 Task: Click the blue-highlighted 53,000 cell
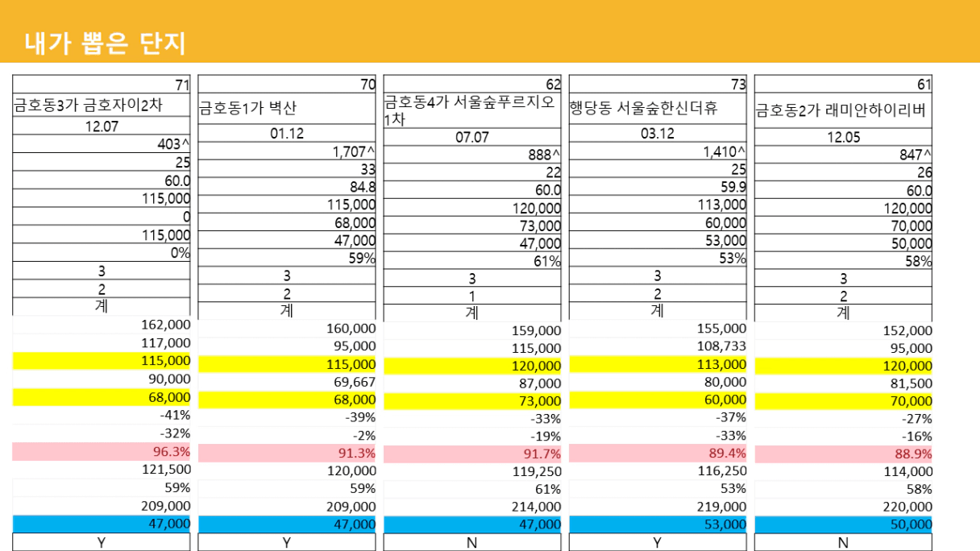tap(658, 524)
